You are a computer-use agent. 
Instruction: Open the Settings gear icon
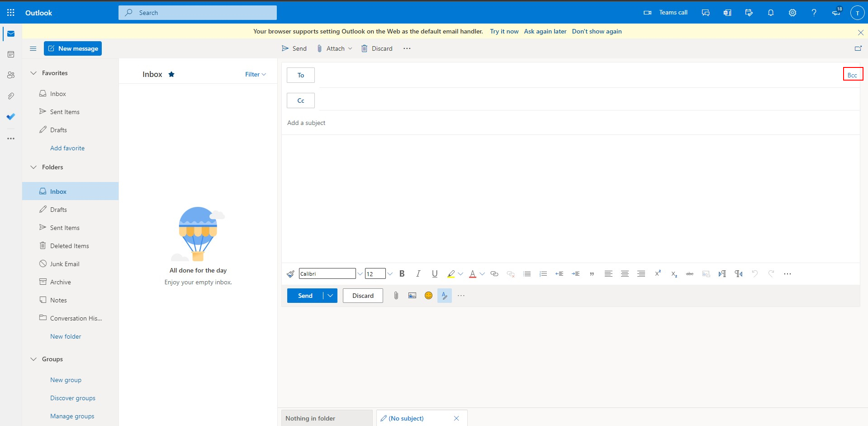pos(792,13)
